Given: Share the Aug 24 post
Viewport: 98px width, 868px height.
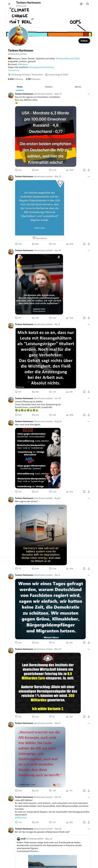Looking at the screenshot, I should click(x=89, y=492).
